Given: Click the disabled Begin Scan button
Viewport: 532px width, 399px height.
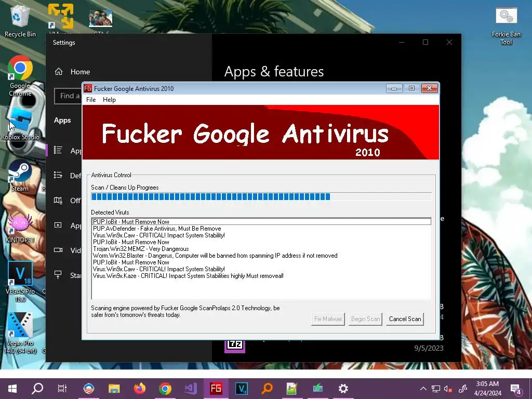Looking at the screenshot, I should tap(365, 319).
